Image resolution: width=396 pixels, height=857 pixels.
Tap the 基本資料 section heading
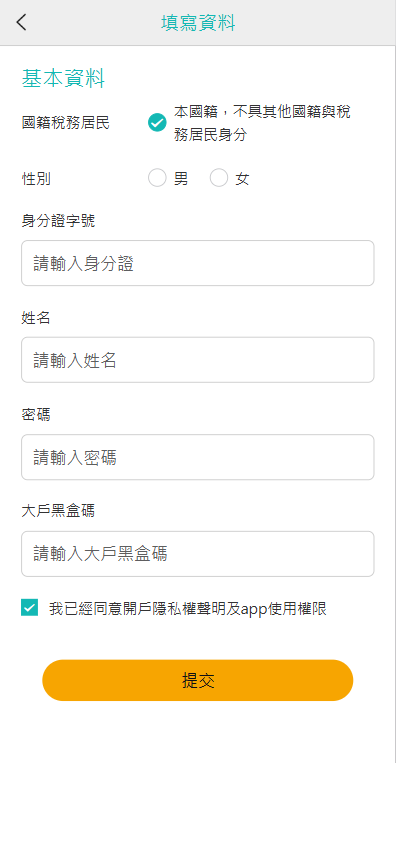click(x=63, y=79)
